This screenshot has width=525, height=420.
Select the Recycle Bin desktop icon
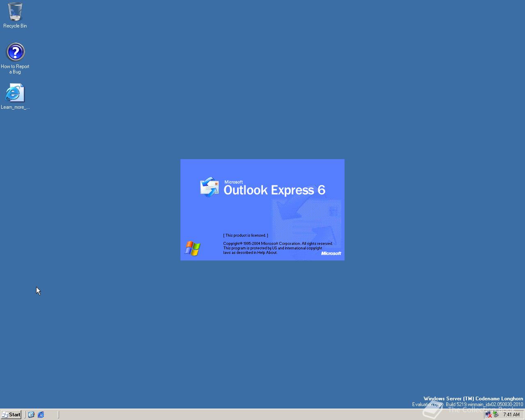coord(15,15)
